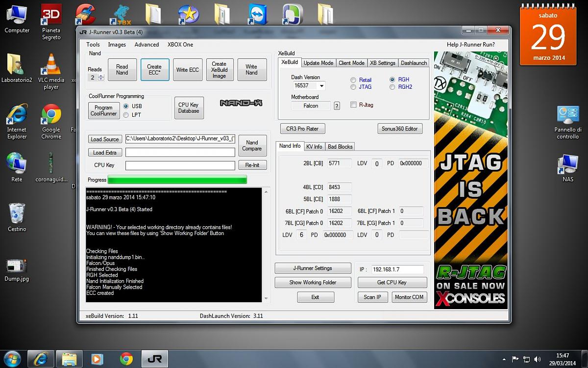Select the coronaguid desktop file
The width and height of the screenshot is (588, 368).
tap(51, 167)
